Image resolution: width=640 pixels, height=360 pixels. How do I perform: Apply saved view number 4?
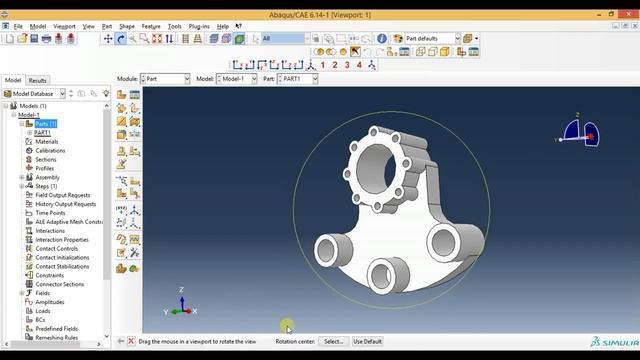click(x=360, y=65)
